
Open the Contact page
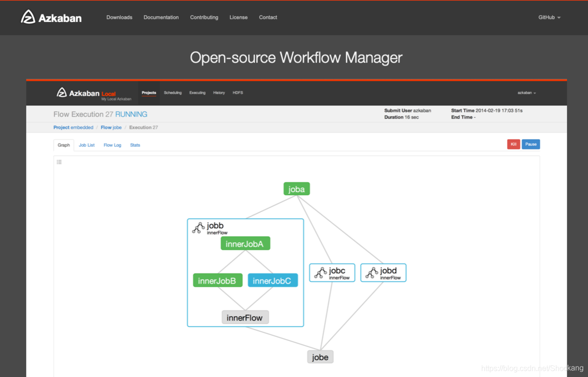pyautogui.click(x=268, y=17)
